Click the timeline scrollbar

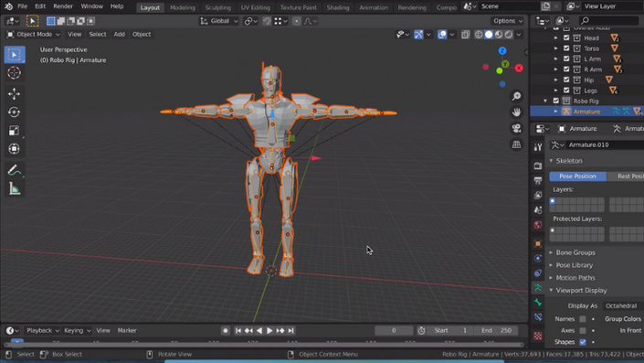pyautogui.click(x=263, y=345)
